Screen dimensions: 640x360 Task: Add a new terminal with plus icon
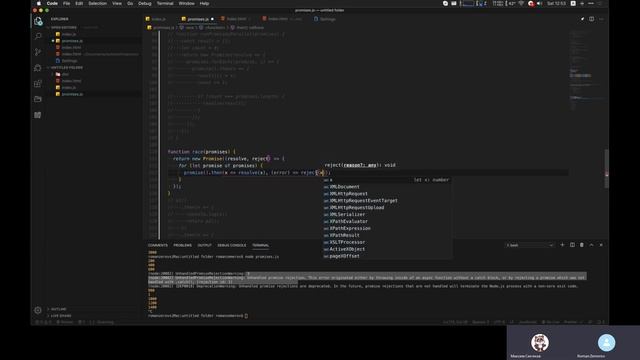pos(562,245)
